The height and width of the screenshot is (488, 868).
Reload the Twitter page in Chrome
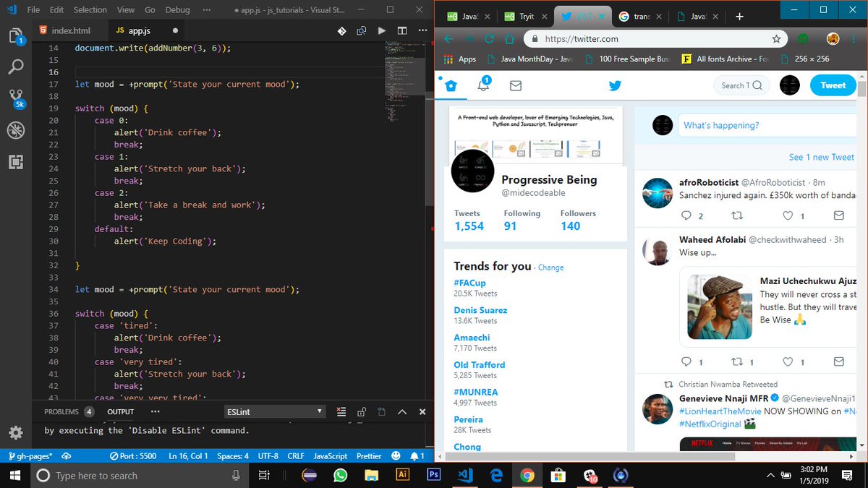point(490,39)
